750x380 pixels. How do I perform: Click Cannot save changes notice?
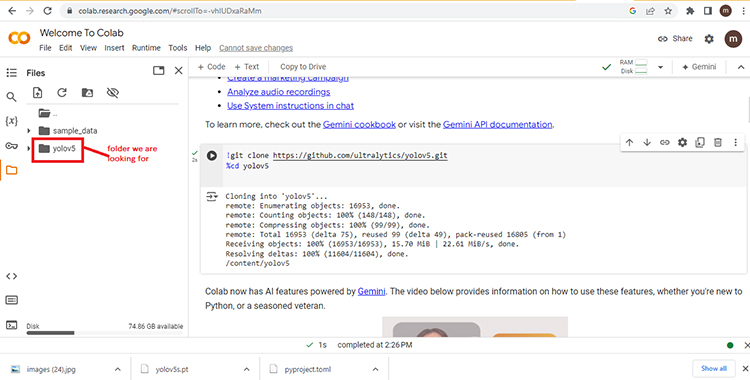[x=256, y=48]
